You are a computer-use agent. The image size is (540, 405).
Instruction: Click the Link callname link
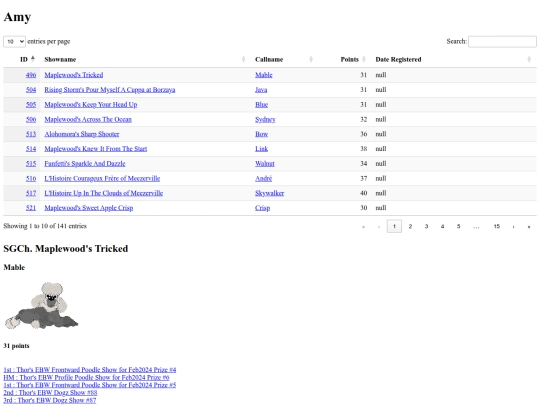(261, 149)
